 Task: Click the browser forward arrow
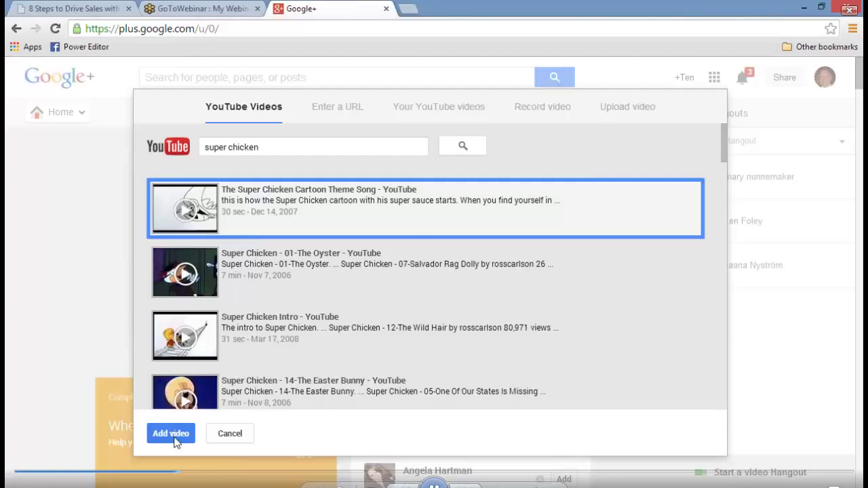[36, 28]
